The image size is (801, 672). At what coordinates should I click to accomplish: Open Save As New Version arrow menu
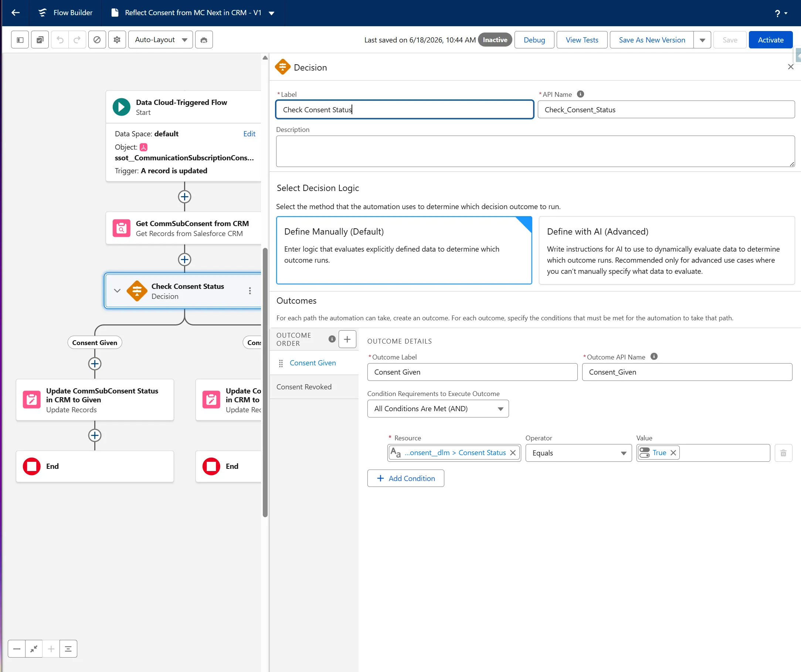point(702,40)
